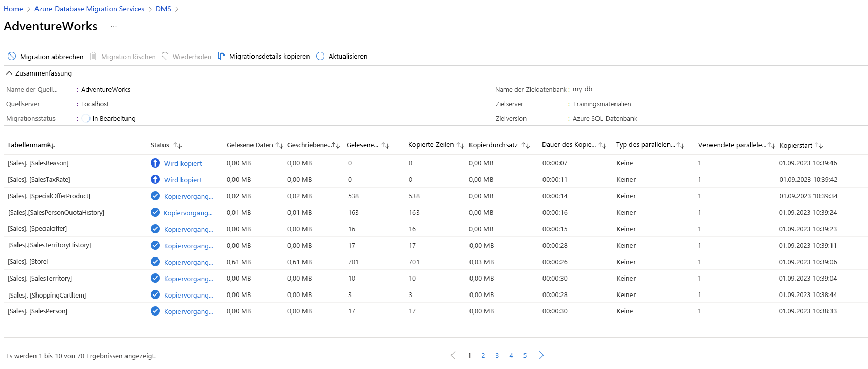Click the completed checkmark icon for SalesPersonQuotaHistory

(x=155, y=212)
